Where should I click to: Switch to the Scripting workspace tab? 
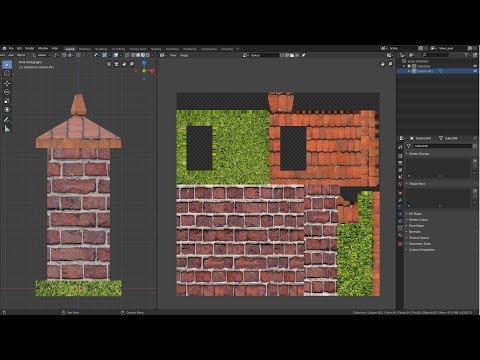point(227,49)
